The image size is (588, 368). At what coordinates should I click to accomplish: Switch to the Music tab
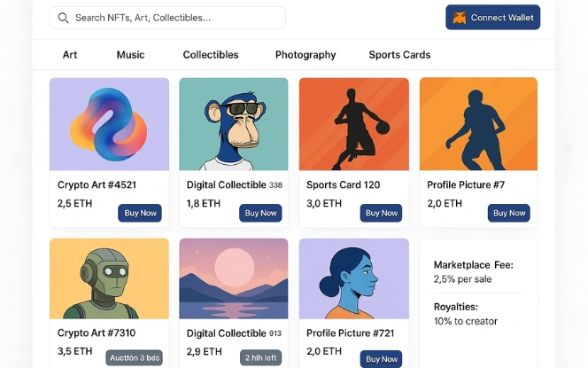click(x=130, y=55)
